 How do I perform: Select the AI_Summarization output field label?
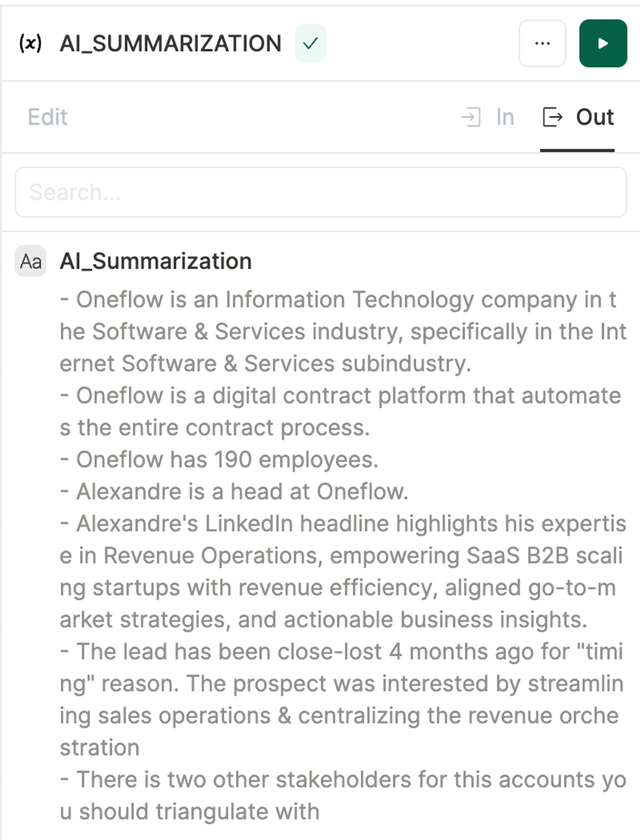(156, 261)
